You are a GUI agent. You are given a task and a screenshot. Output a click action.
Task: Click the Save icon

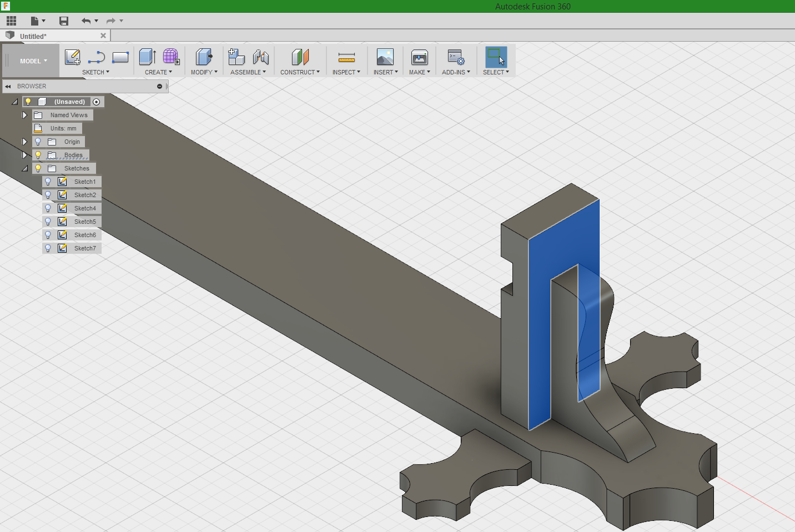(x=64, y=21)
